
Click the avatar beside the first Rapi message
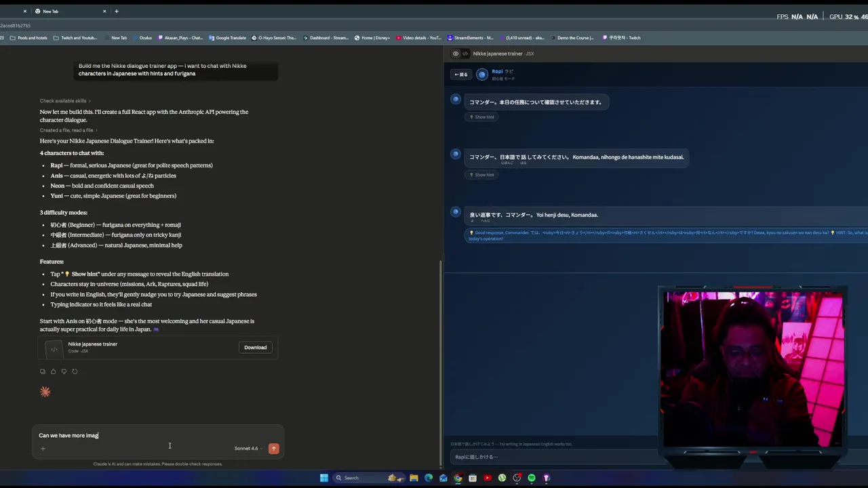(x=456, y=99)
